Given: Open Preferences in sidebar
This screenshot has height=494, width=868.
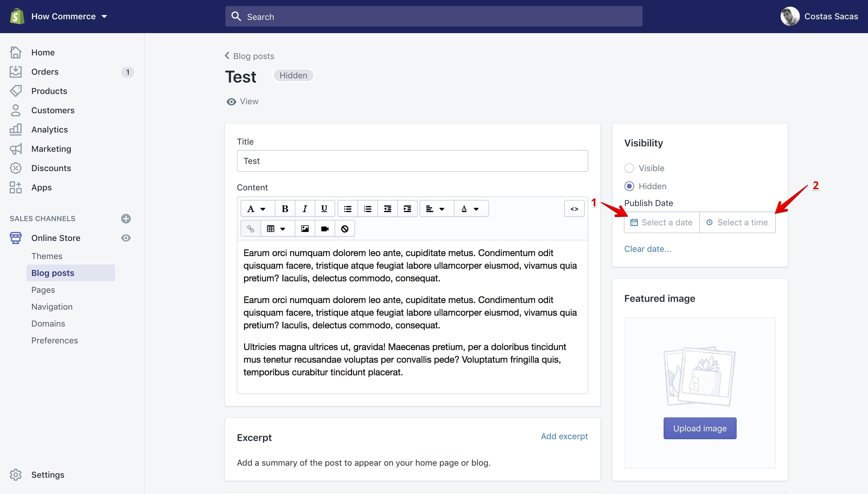Looking at the screenshot, I should coord(55,340).
